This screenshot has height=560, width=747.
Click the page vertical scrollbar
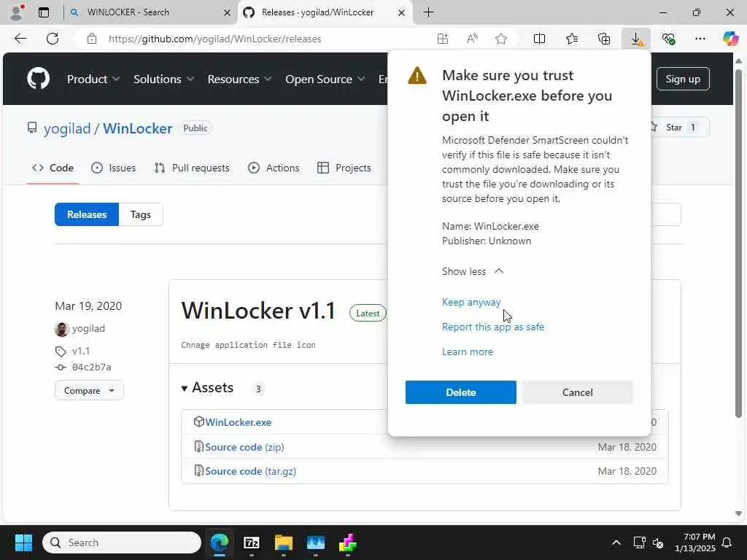tap(738, 244)
